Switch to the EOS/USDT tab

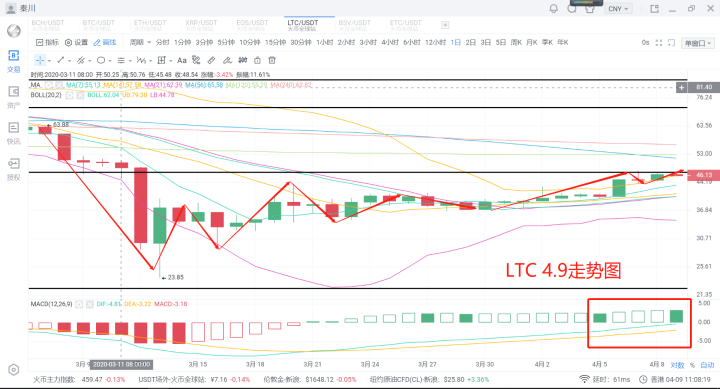point(252,25)
